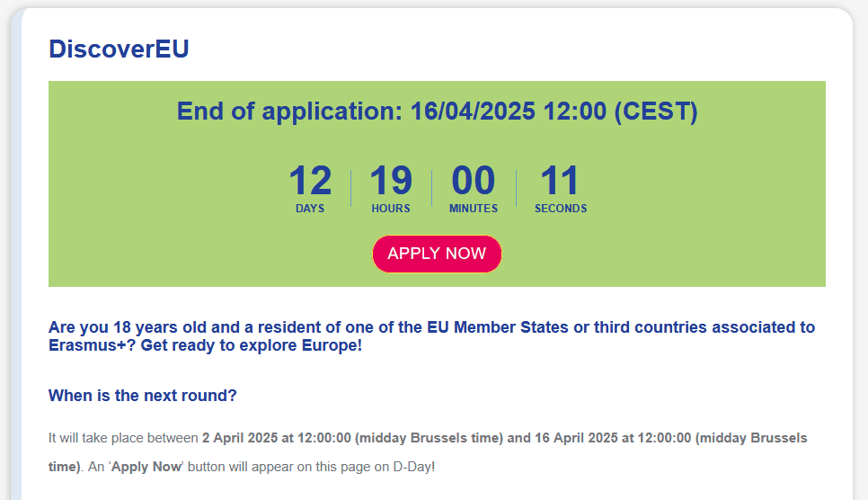Click the DAYS label under the countdown

click(310, 209)
